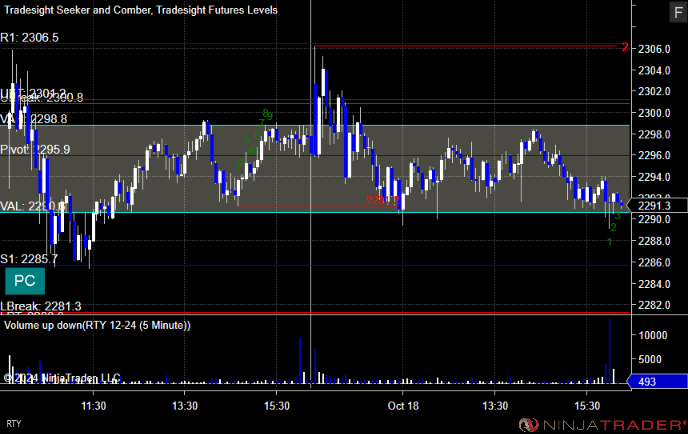
Task: Click the 2284.0 price axis label
Action: click(654, 284)
